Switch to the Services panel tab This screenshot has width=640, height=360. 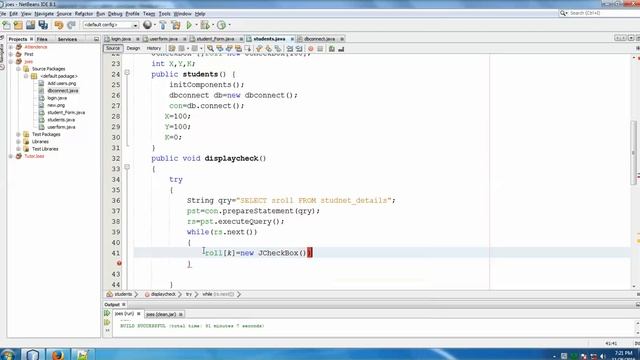tap(67, 39)
